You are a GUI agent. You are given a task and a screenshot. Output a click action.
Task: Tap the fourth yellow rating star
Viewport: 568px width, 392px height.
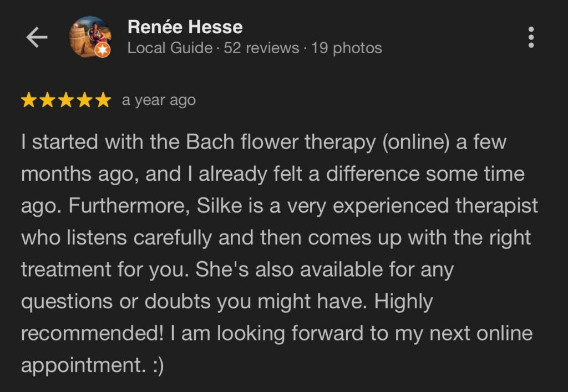(x=84, y=100)
